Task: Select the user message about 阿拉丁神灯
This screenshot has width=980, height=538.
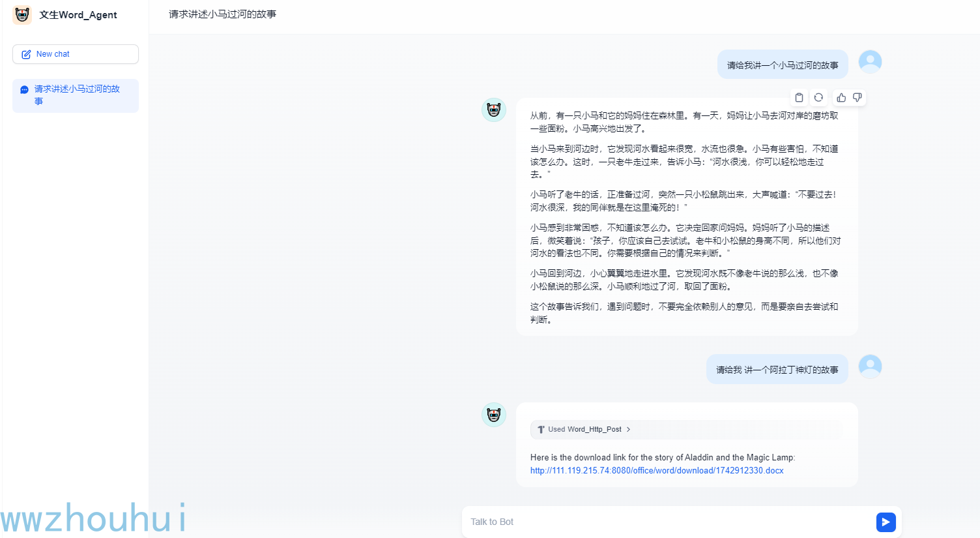Action: (x=777, y=370)
